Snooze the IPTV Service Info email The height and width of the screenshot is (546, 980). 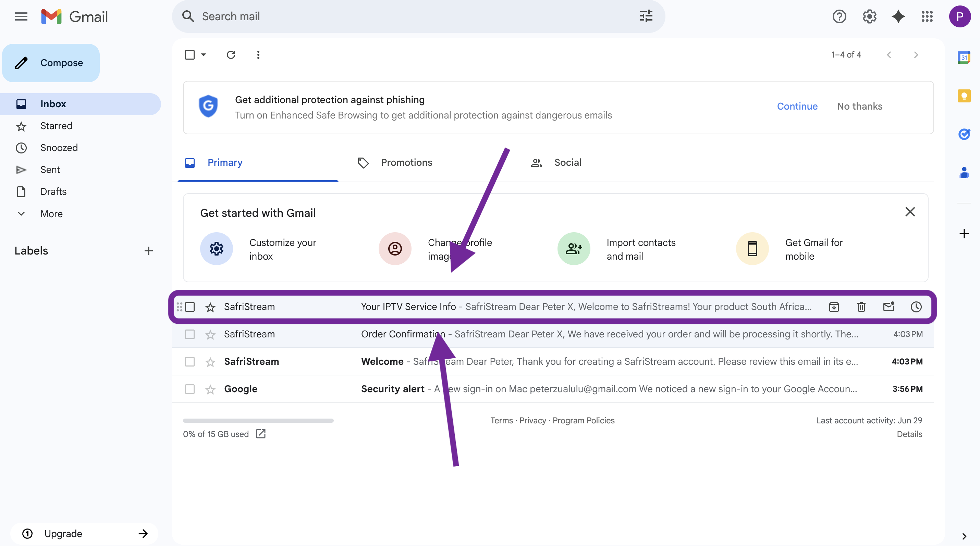pyautogui.click(x=916, y=307)
